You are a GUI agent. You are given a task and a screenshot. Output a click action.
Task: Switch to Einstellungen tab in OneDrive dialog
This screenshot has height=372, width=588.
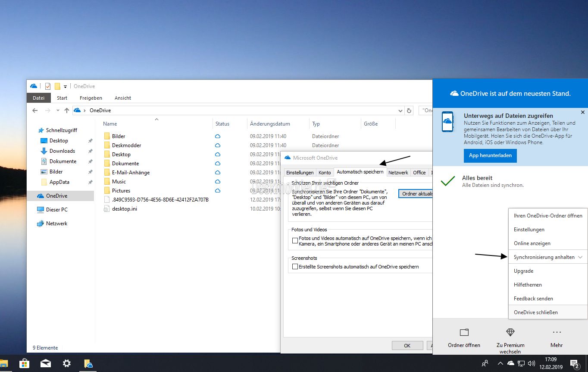(x=300, y=173)
